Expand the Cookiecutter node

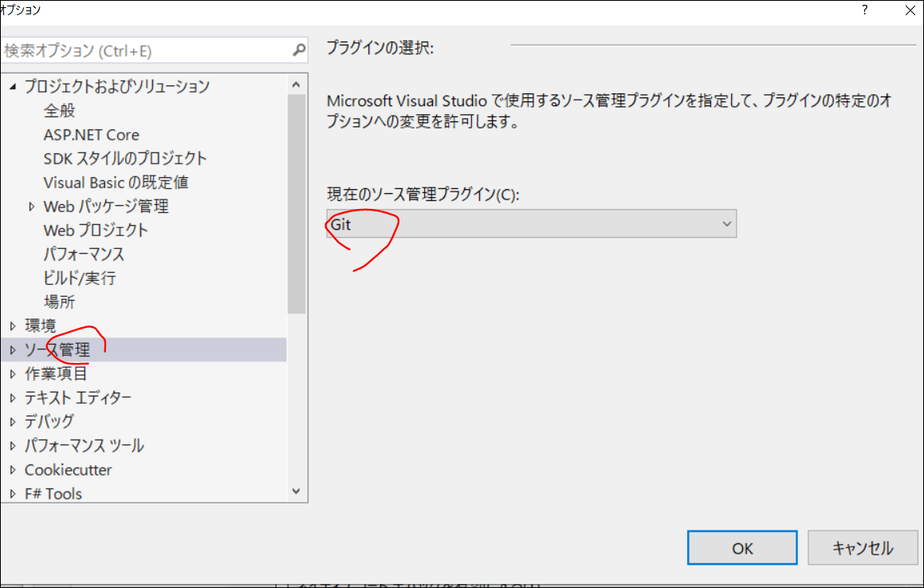pyautogui.click(x=13, y=470)
